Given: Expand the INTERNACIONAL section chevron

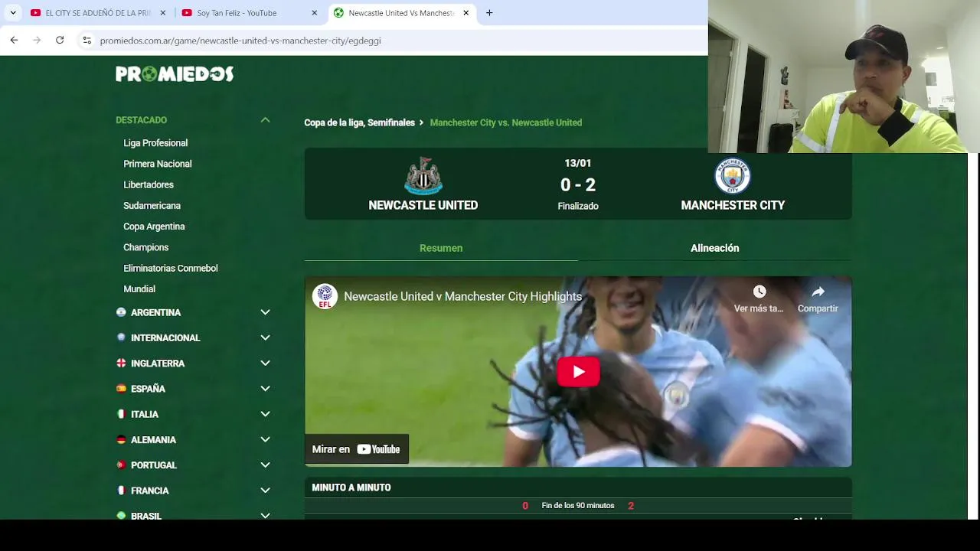Looking at the screenshot, I should click(265, 337).
